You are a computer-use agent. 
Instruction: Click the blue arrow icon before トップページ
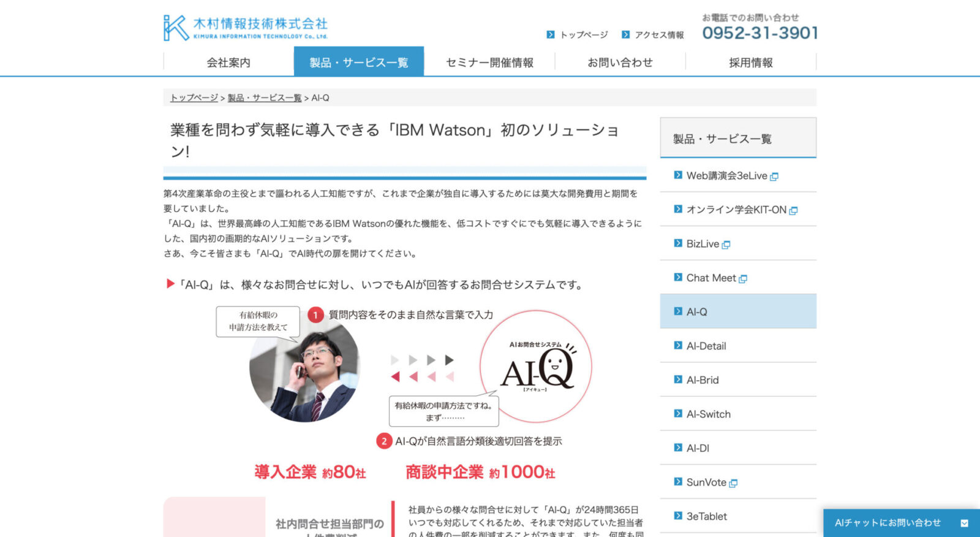pos(550,35)
